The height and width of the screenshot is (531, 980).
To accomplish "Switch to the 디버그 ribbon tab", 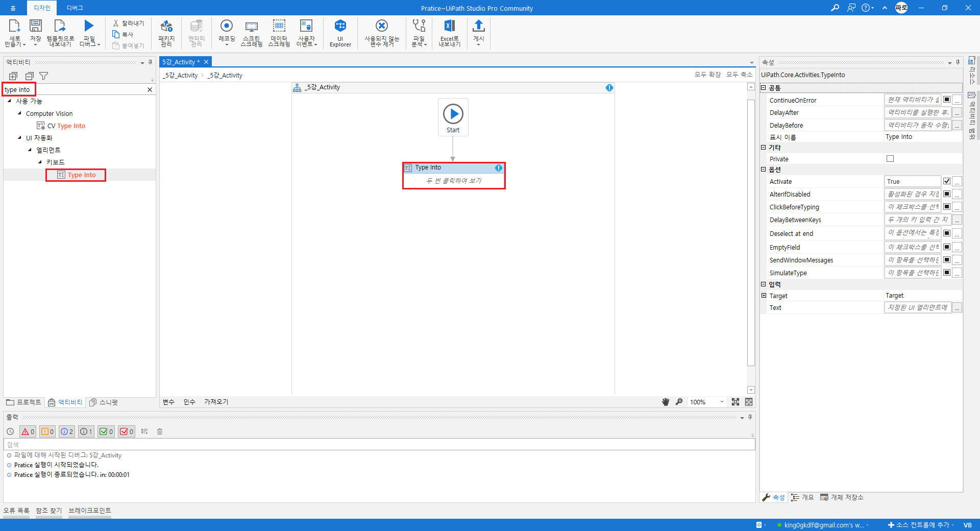I will point(75,8).
